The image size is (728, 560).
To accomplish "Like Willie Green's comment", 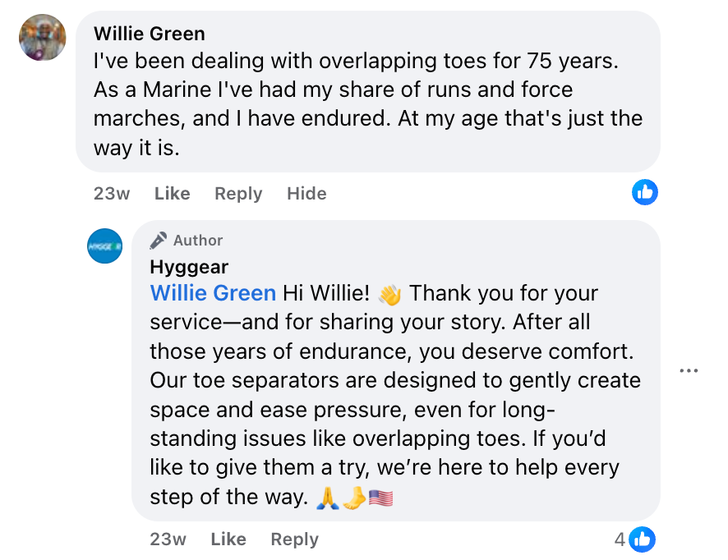I will click(172, 194).
